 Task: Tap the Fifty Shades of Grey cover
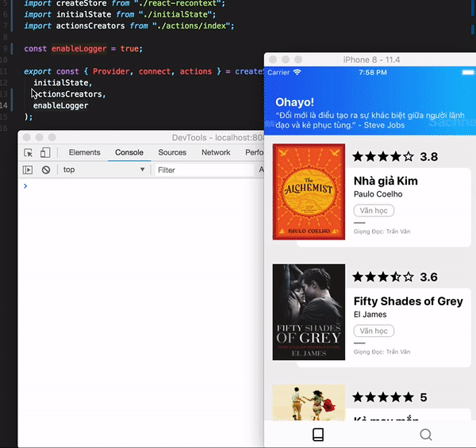pyautogui.click(x=309, y=312)
